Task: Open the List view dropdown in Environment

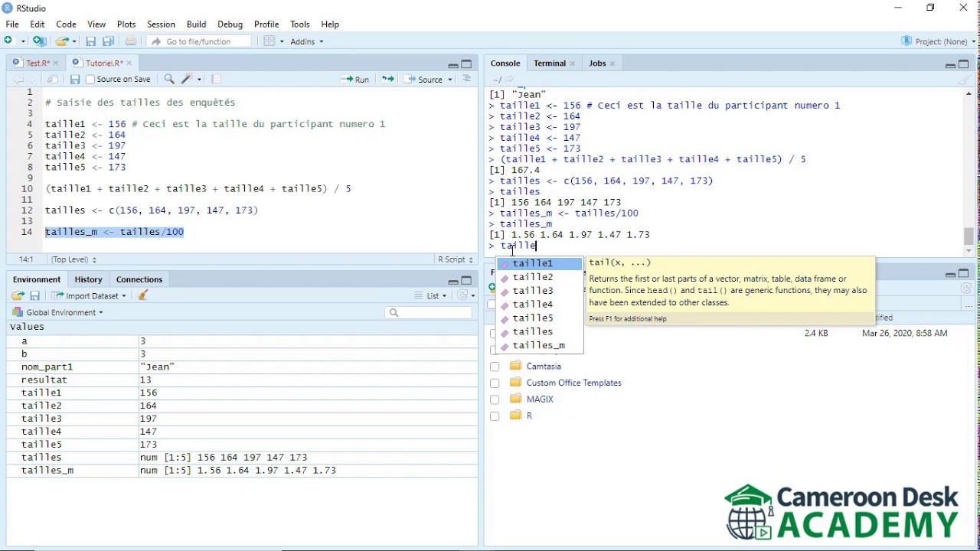Action: point(431,295)
